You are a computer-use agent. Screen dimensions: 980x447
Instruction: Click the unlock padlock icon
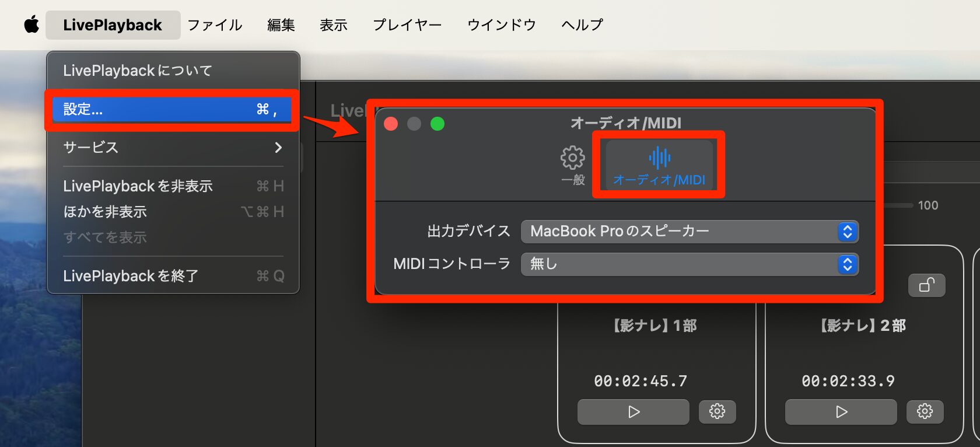[927, 285]
